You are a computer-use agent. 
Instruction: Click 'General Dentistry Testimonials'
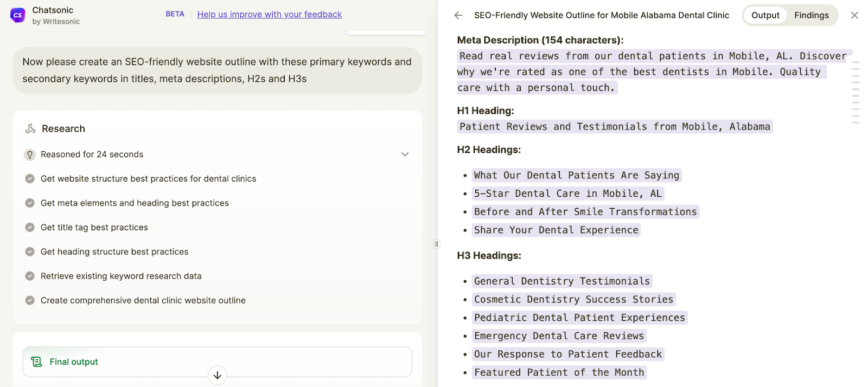coord(562,281)
